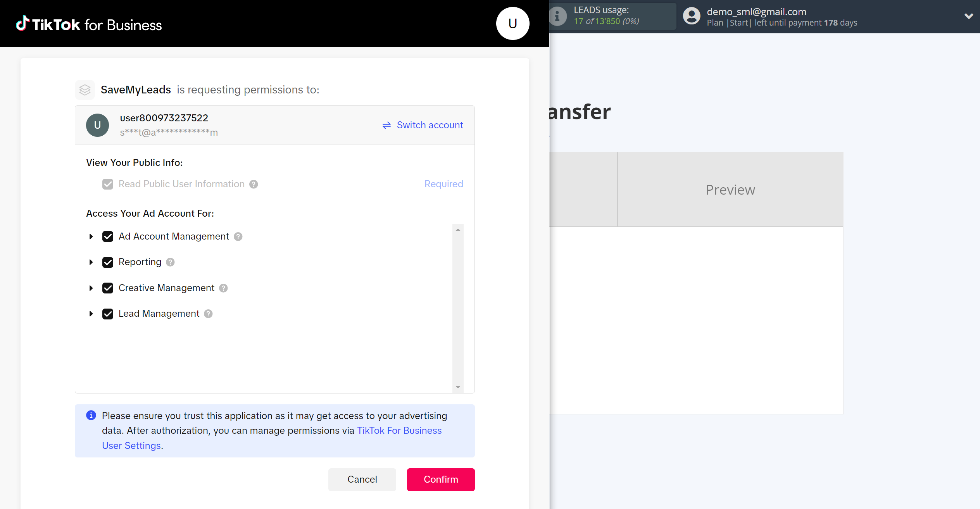Toggle the Ad Account Management checkbox

108,236
